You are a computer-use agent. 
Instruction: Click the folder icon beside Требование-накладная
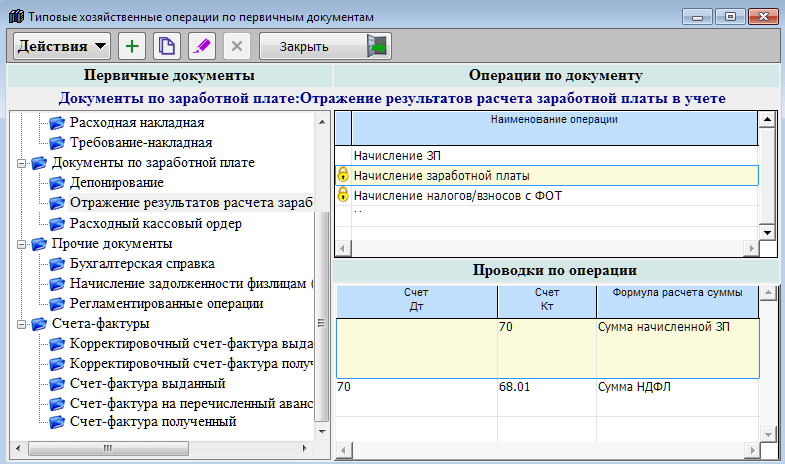pyautogui.click(x=57, y=143)
